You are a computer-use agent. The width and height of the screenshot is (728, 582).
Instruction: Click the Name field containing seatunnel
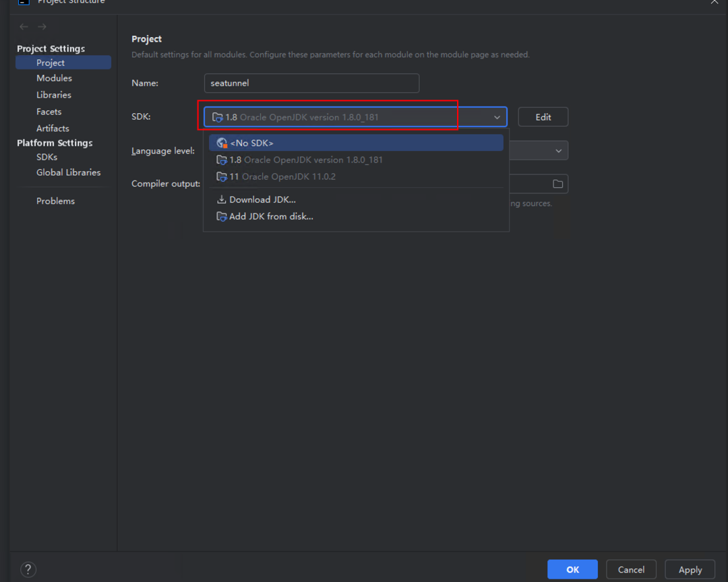[311, 83]
